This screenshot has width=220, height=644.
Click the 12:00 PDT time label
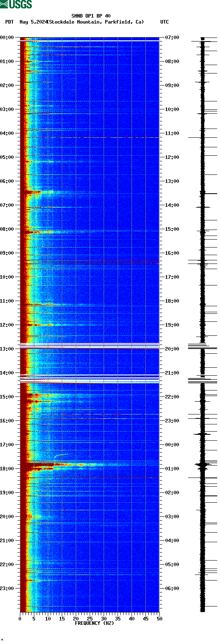pos(7,325)
